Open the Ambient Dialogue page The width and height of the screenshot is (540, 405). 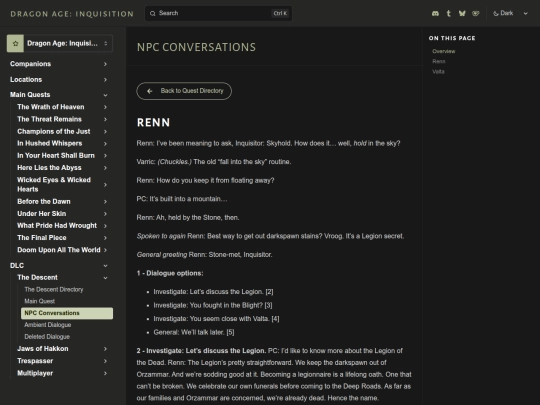[48, 325]
